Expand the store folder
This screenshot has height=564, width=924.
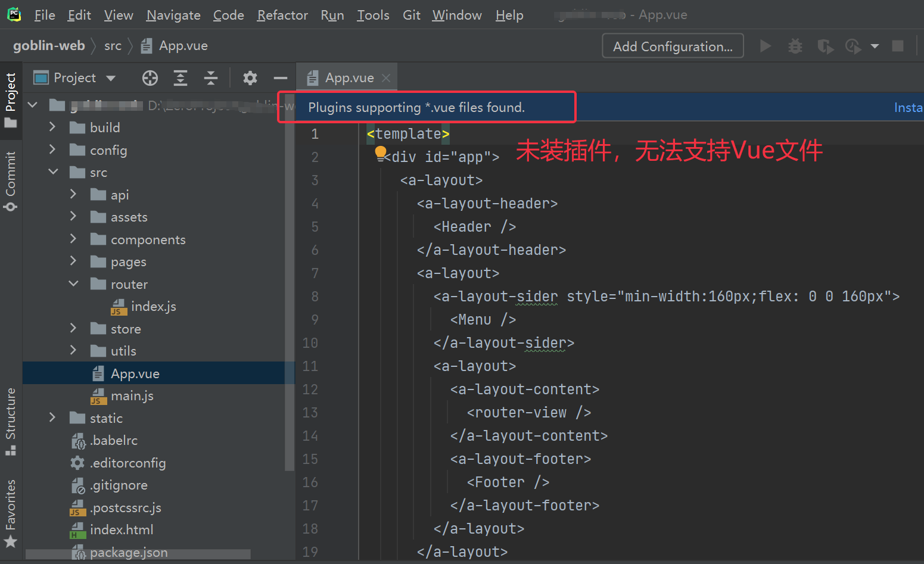73,328
